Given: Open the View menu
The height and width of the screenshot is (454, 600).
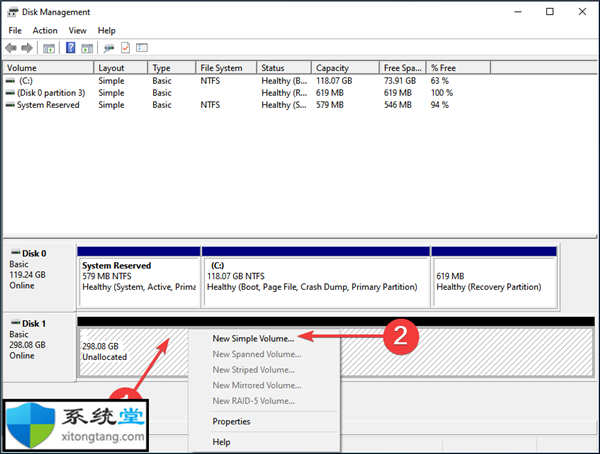Looking at the screenshot, I should 77,30.
